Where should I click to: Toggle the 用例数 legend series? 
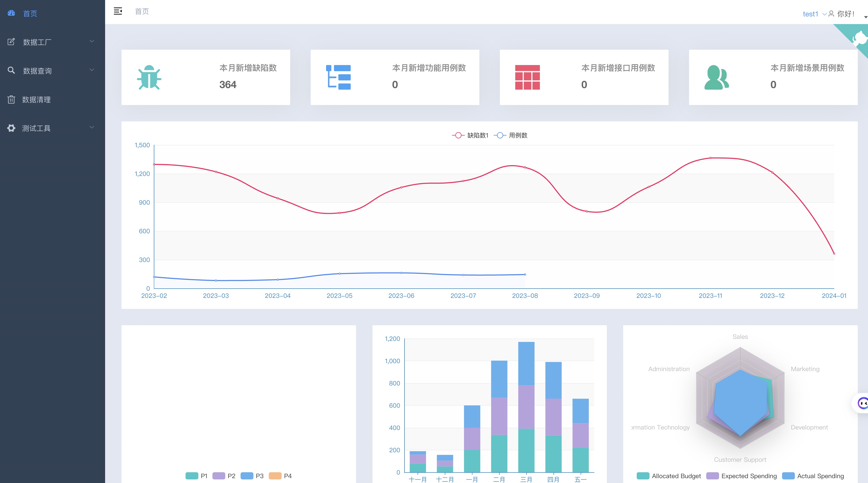510,135
